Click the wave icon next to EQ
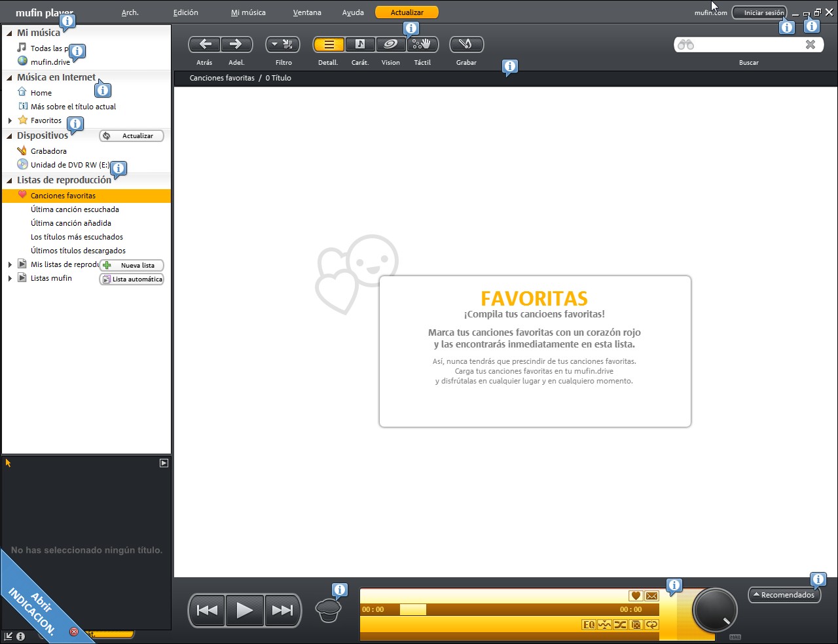 tap(604, 625)
